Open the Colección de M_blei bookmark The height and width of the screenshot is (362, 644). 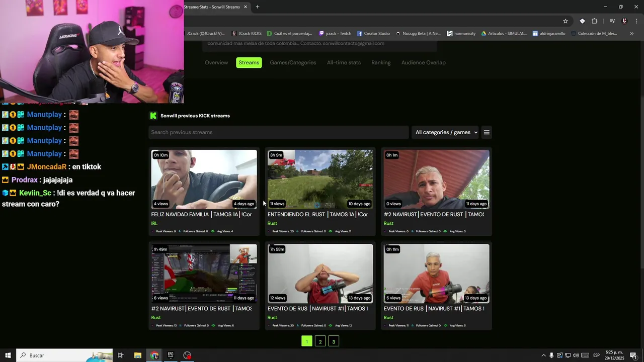(594, 34)
